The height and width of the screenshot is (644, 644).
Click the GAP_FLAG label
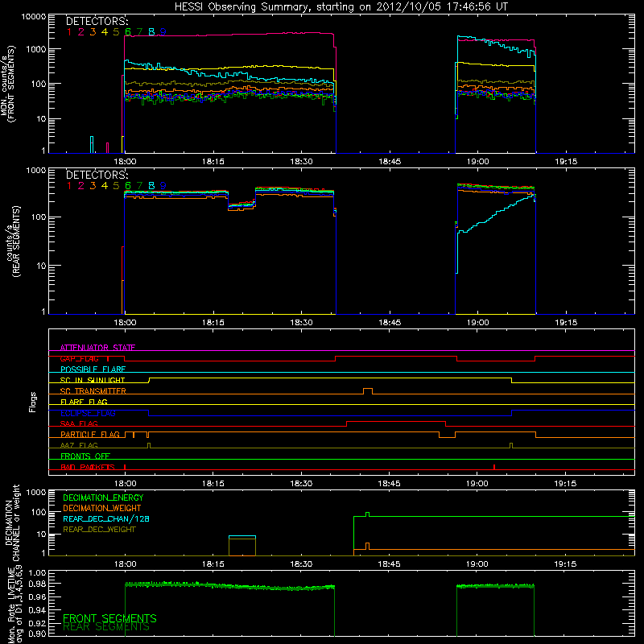tap(79, 358)
